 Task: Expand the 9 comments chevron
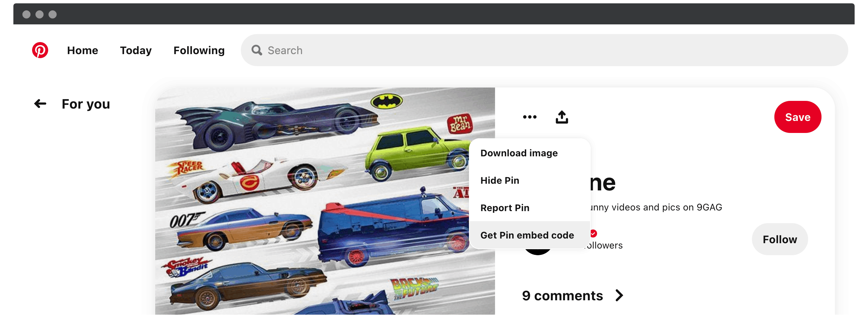[x=619, y=295]
